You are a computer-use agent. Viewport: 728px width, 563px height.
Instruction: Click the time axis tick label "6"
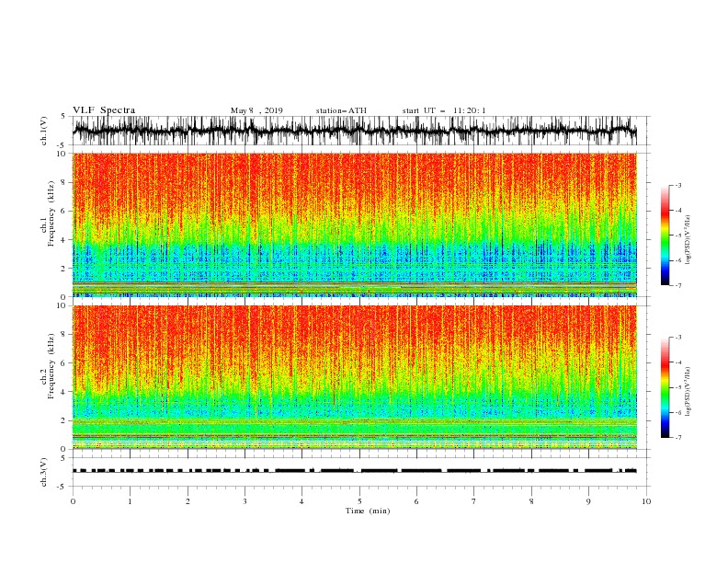pos(416,501)
